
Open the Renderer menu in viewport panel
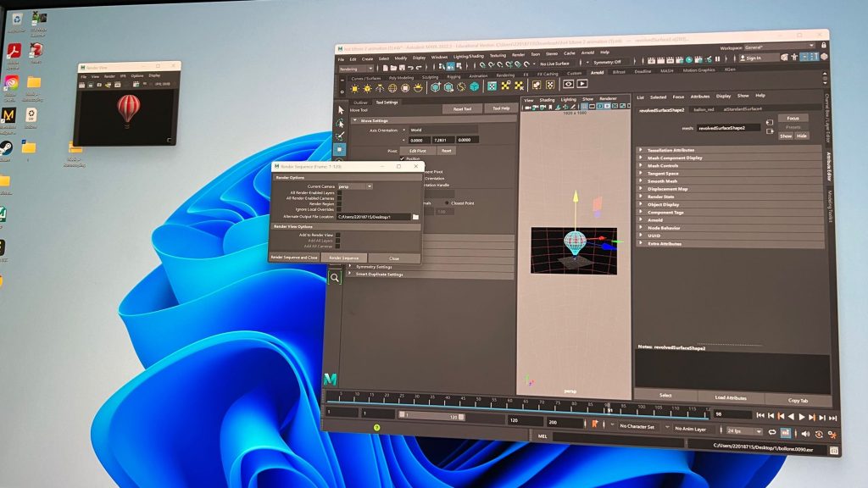tap(608, 98)
